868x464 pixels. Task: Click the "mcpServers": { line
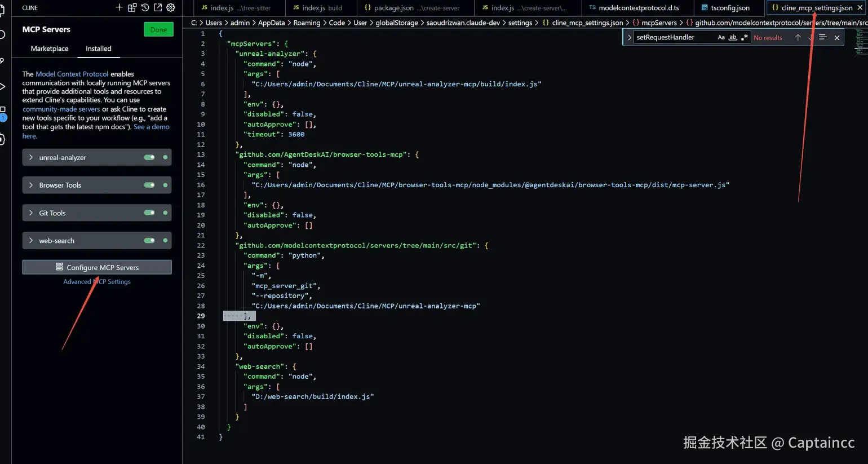tap(258, 43)
